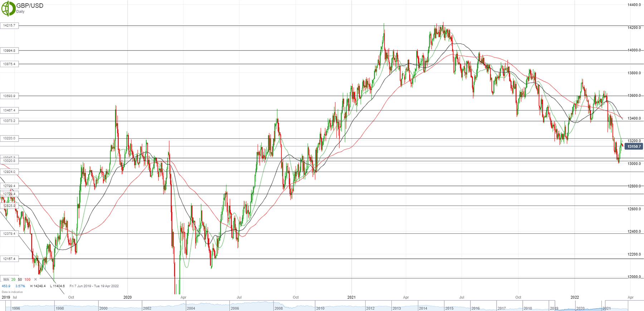Select the 13220.0 horizontal level label
644x311 pixels.
(9, 138)
